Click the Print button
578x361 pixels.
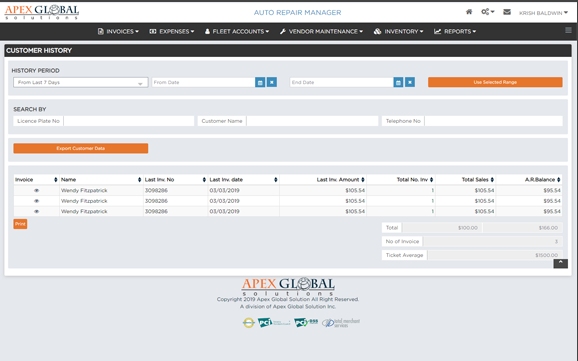click(x=20, y=224)
